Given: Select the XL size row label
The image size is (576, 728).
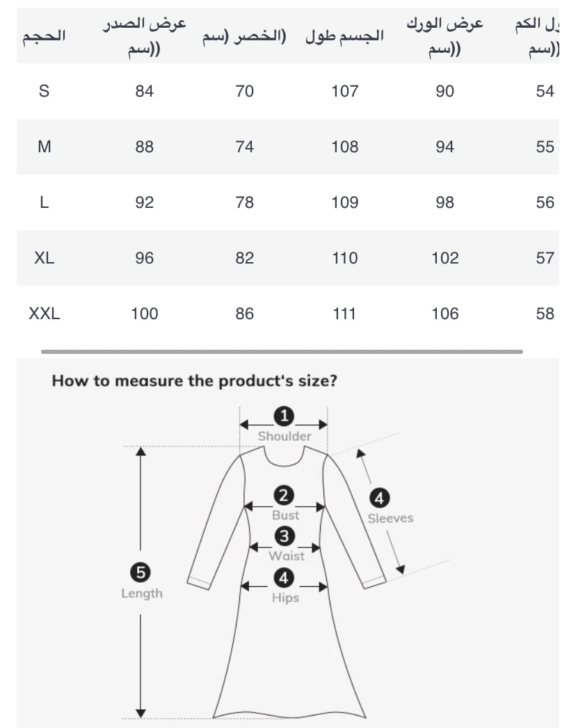Looking at the screenshot, I should [44, 258].
